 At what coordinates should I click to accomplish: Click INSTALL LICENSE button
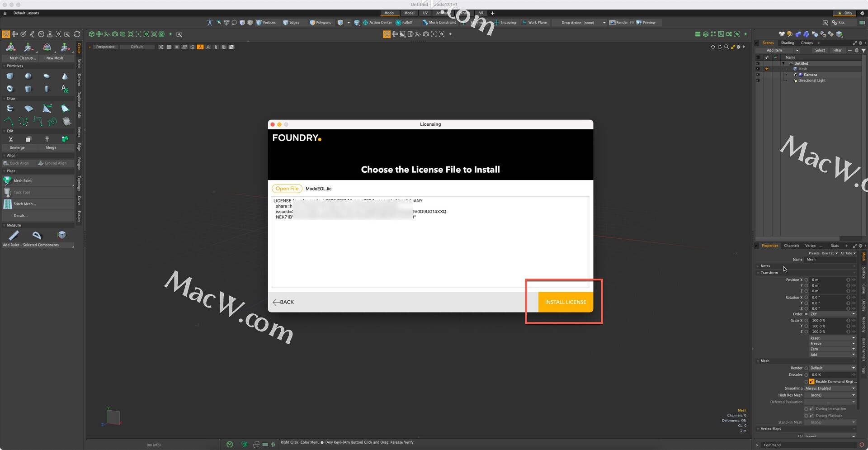point(566,302)
